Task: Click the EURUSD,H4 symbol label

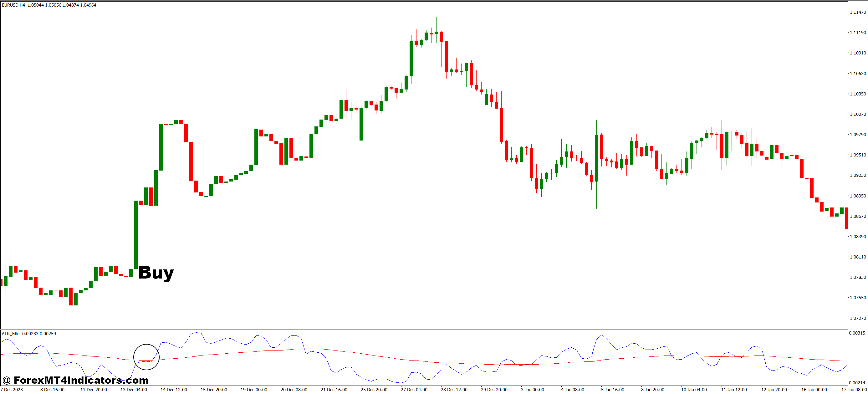Action: [x=13, y=5]
